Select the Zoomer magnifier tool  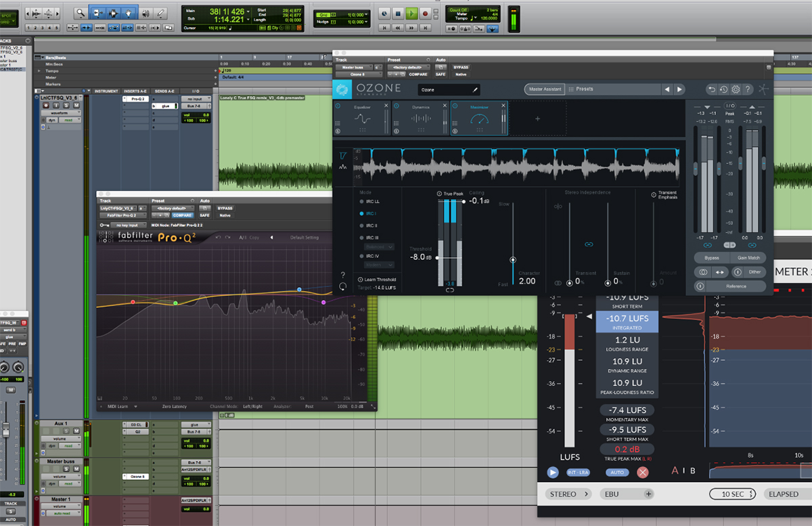(x=81, y=13)
